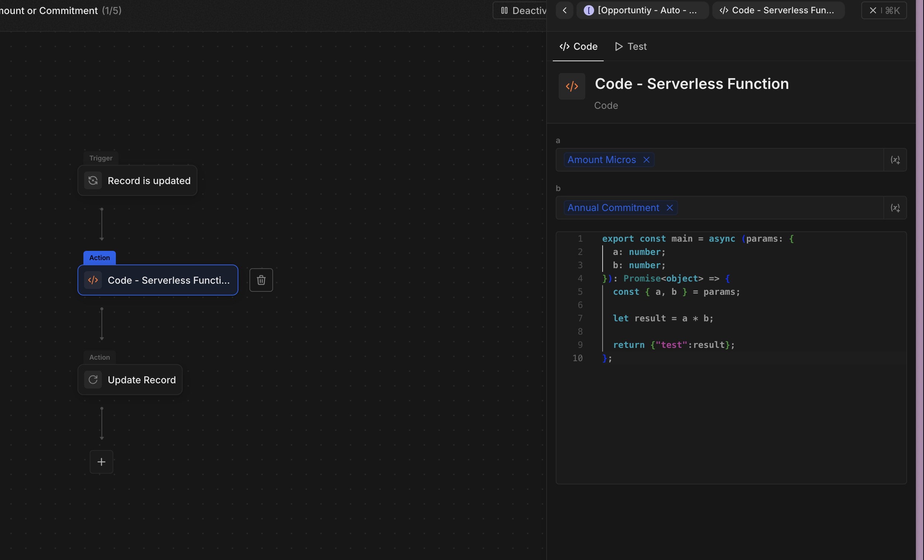Switch to the Test tab

click(x=631, y=46)
